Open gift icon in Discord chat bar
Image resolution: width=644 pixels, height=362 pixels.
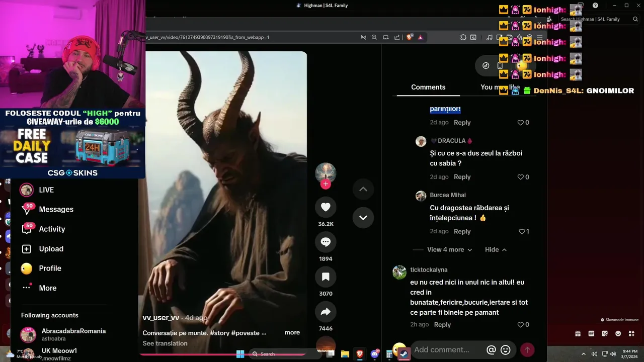click(x=578, y=333)
